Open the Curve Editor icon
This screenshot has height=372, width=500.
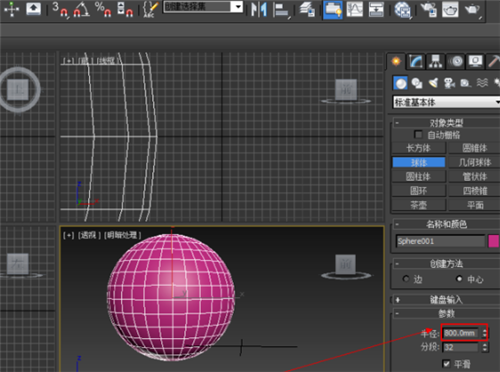[355, 9]
